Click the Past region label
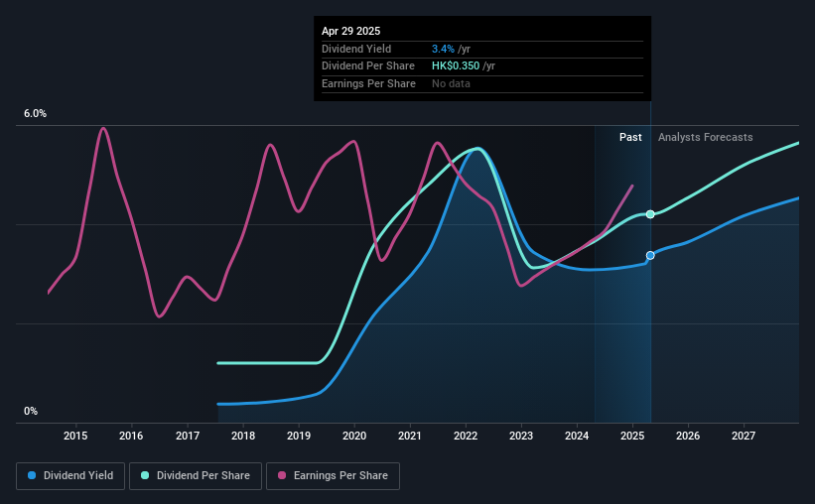This screenshot has height=504, width=815. point(630,137)
